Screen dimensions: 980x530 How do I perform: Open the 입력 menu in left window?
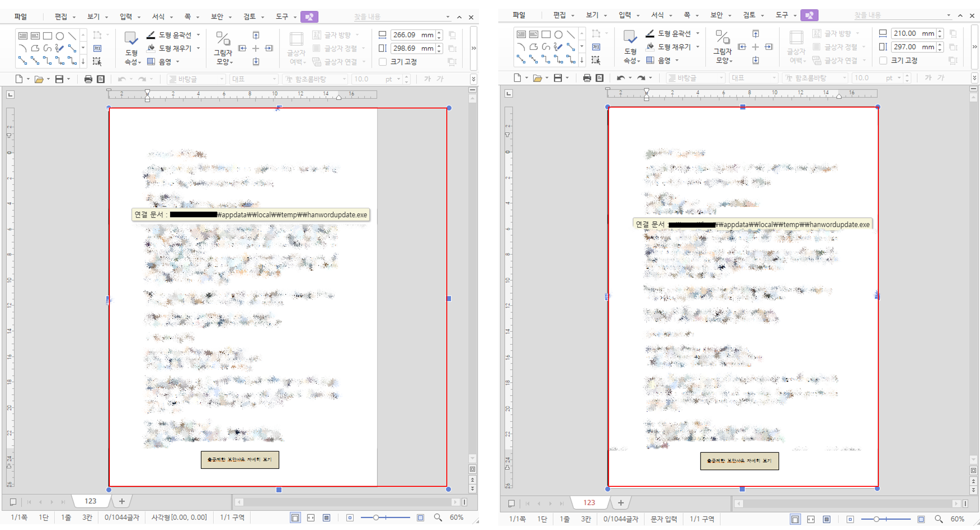coord(125,17)
